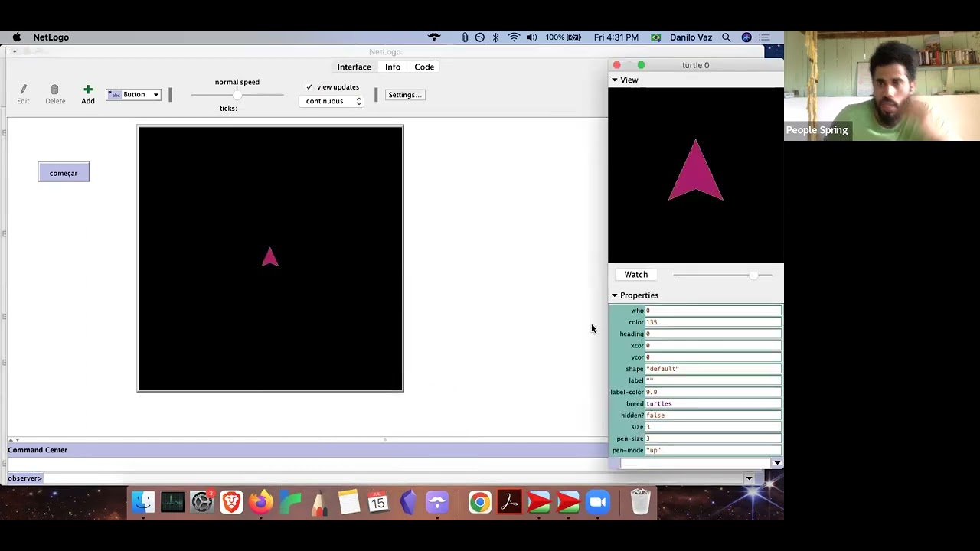Open the purple mustache app in the dock
The width and height of the screenshot is (980, 551).
click(x=437, y=502)
